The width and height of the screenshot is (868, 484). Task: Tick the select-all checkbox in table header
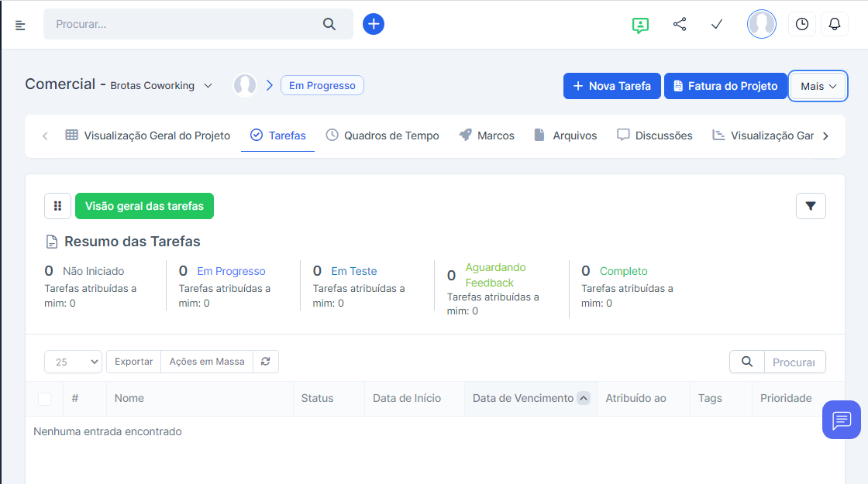pos(45,399)
